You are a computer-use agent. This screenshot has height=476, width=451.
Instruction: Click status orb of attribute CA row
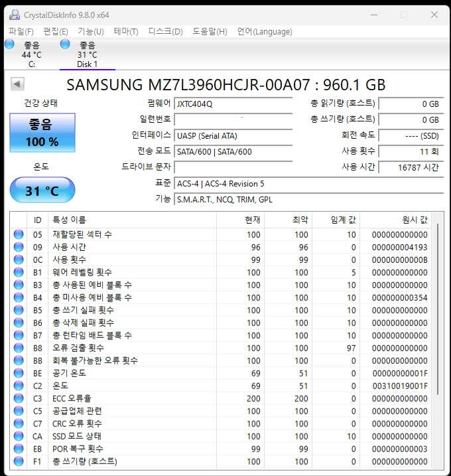click(x=19, y=436)
